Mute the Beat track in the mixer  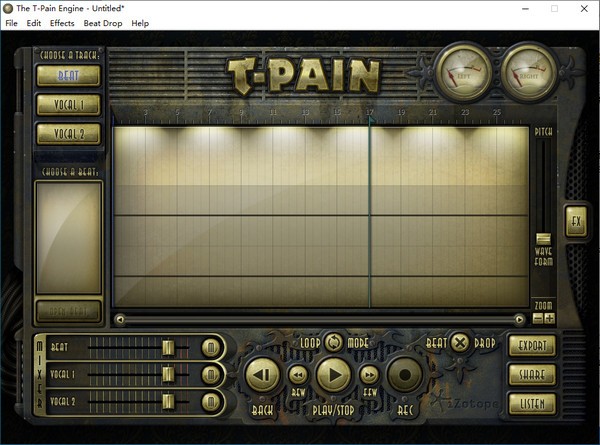coord(211,347)
